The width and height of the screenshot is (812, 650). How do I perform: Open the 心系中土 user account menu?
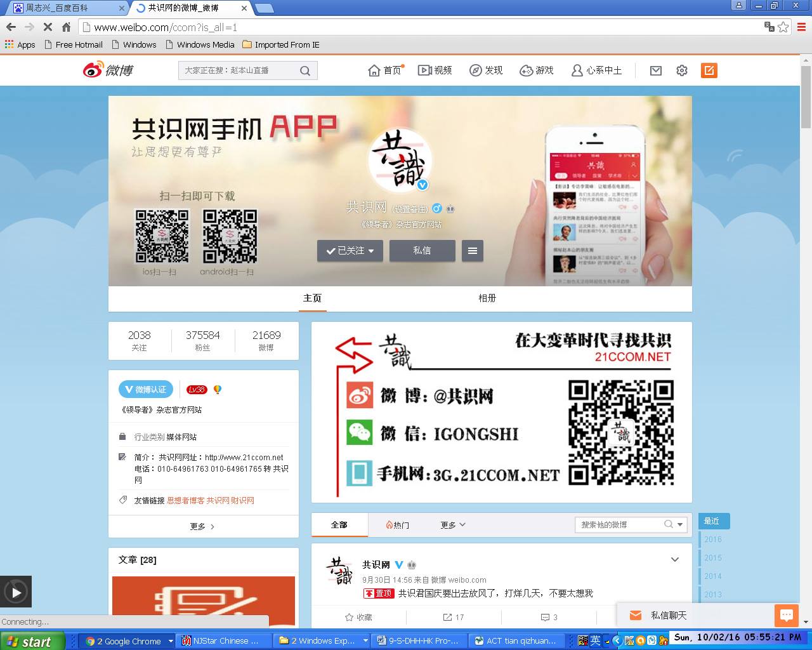pos(596,70)
